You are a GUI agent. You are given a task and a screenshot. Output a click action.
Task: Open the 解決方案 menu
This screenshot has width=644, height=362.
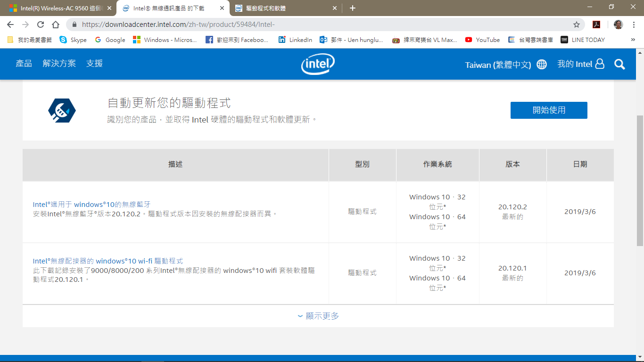click(59, 64)
